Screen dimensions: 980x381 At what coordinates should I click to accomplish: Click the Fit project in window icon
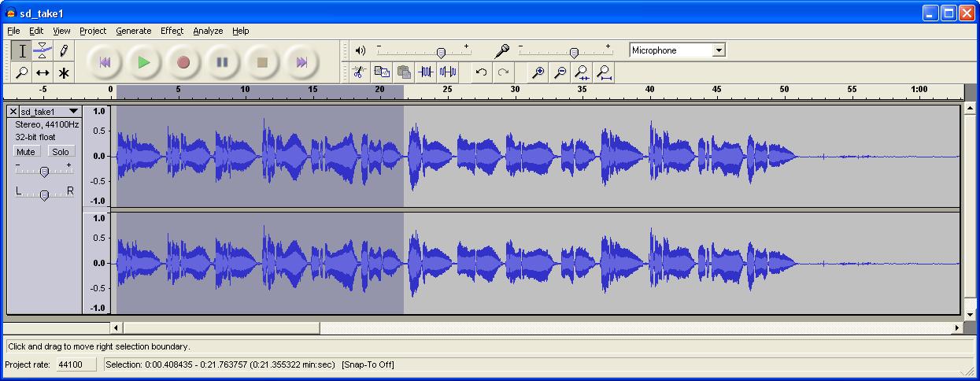[604, 72]
